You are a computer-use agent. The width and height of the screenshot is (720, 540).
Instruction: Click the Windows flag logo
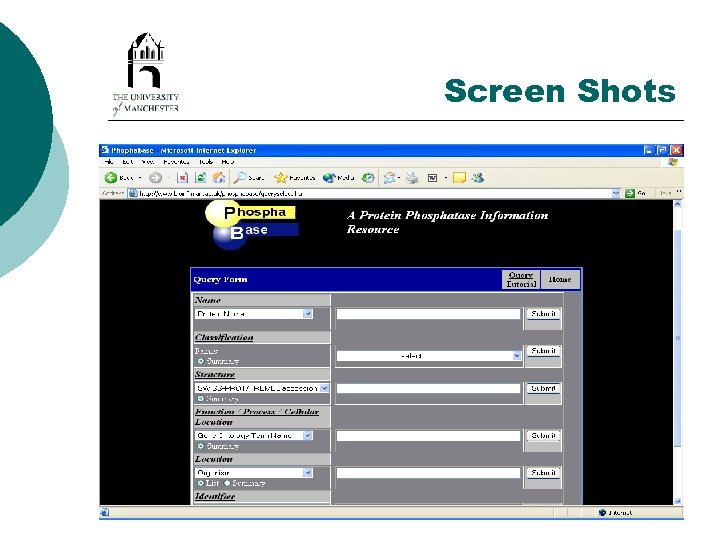[673, 162]
